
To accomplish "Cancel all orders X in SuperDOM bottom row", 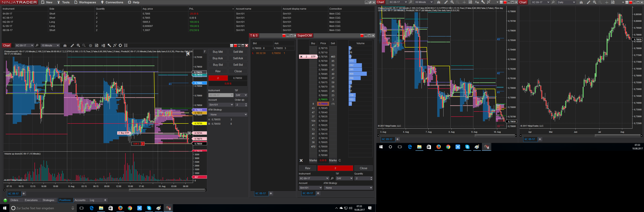I will (301, 160).
